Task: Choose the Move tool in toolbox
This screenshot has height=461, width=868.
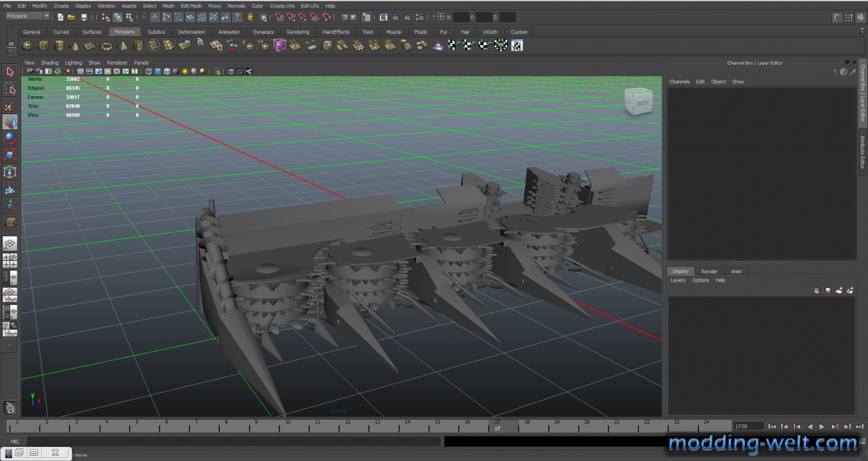Action: click(x=10, y=122)
